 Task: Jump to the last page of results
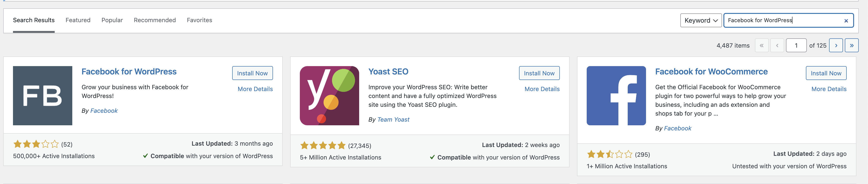point(852,45)
